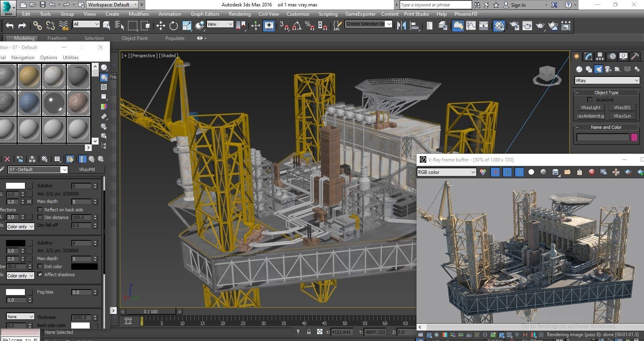Viewport: 644px width, 341px height.
Task: Click the magenta object color swatch
Action: click(x=634, y=138)
